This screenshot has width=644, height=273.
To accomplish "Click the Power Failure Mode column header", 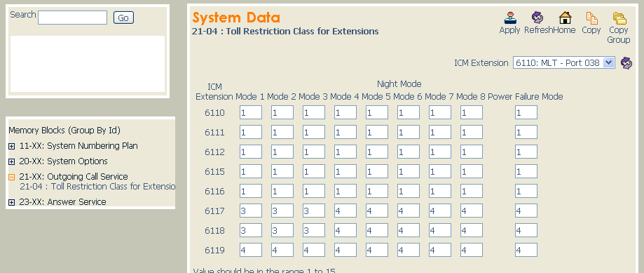I will [526, 97].
